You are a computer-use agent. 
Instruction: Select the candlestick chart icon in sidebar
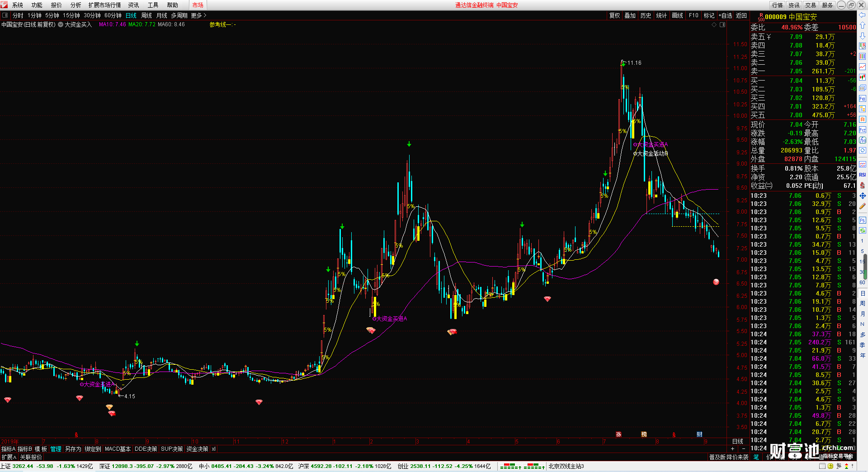pyautogui.click(x=863, y=77)
